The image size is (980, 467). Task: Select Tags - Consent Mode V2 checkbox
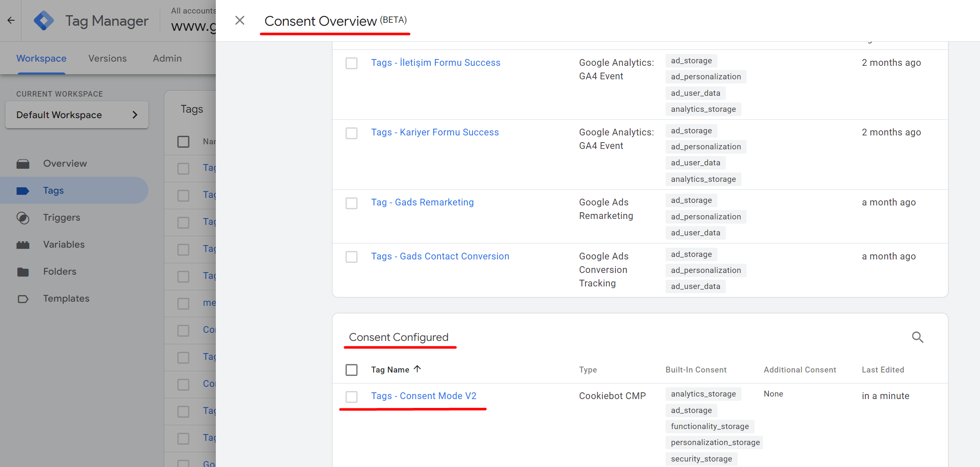point(352,397)
